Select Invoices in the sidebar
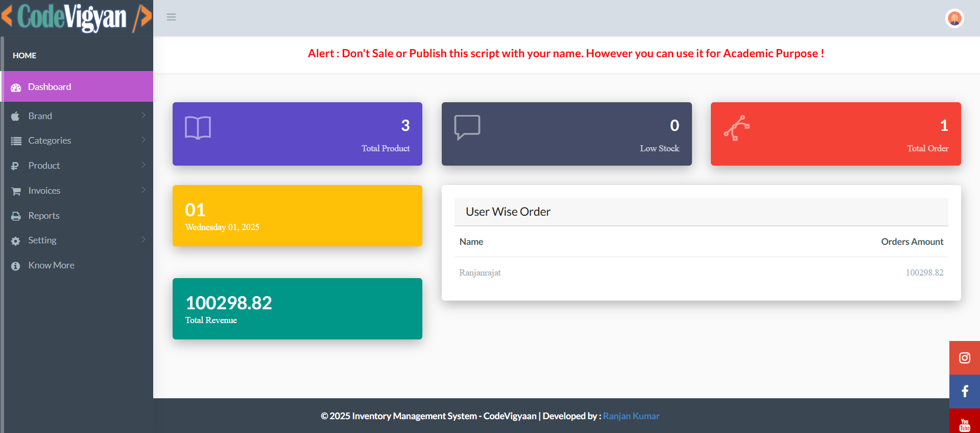This screenshot has width=980, height=433. pos(44,191)
